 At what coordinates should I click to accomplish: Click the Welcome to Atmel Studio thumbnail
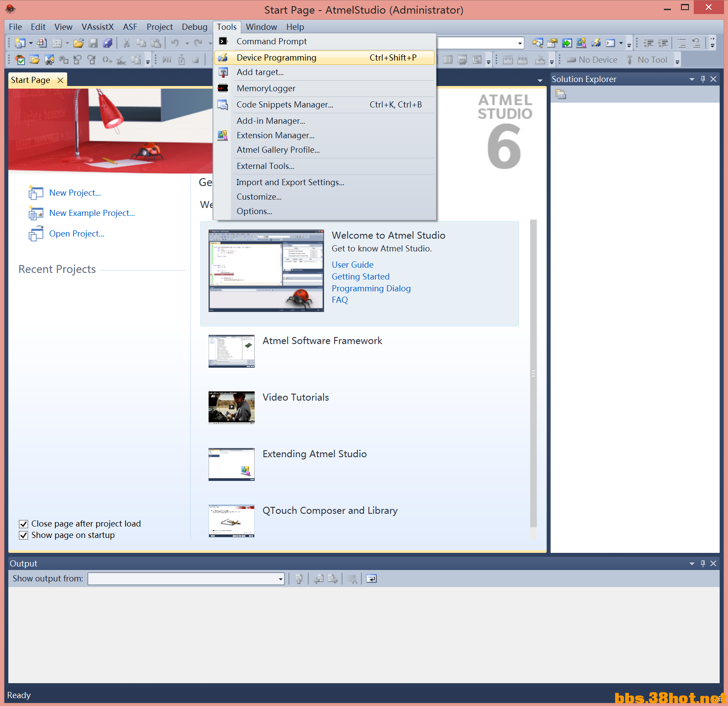[266, 271]
